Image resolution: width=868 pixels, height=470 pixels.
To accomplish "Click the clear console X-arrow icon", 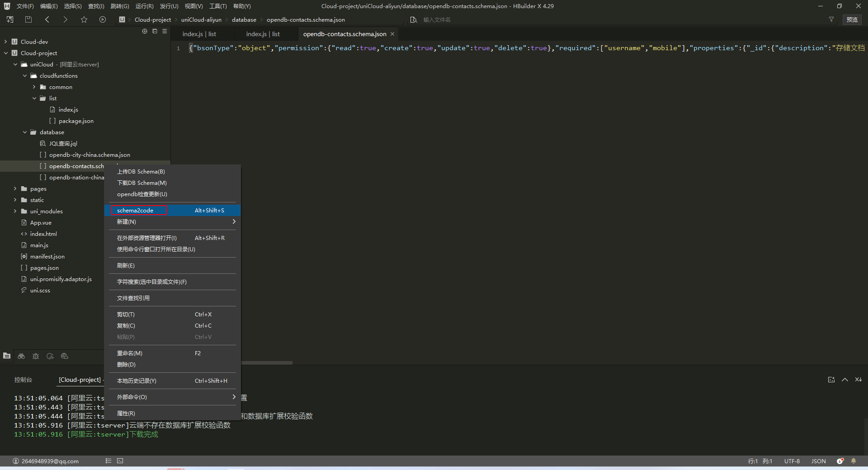I will (x=858, y=380).
